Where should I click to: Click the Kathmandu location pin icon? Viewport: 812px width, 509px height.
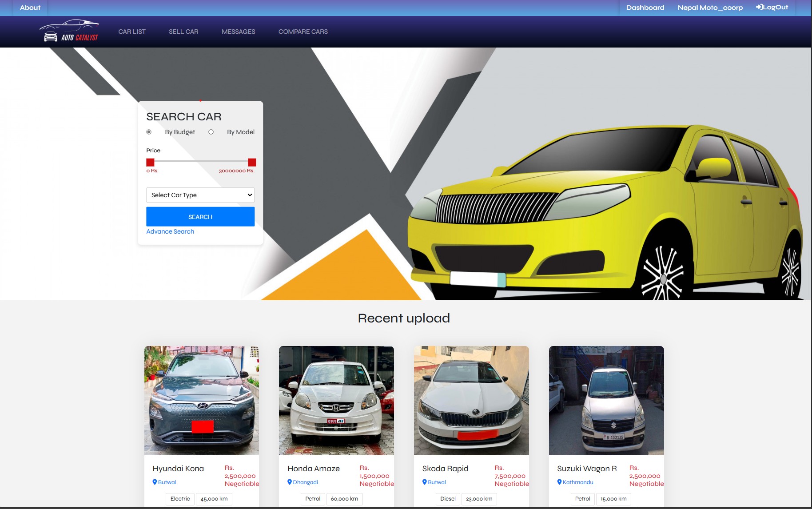tap(559, 482)
